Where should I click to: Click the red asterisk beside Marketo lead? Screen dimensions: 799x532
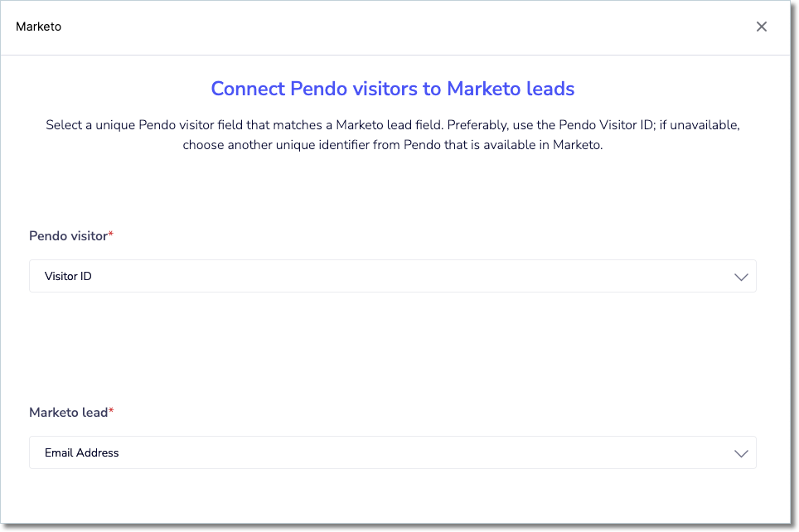pos(111,411)
